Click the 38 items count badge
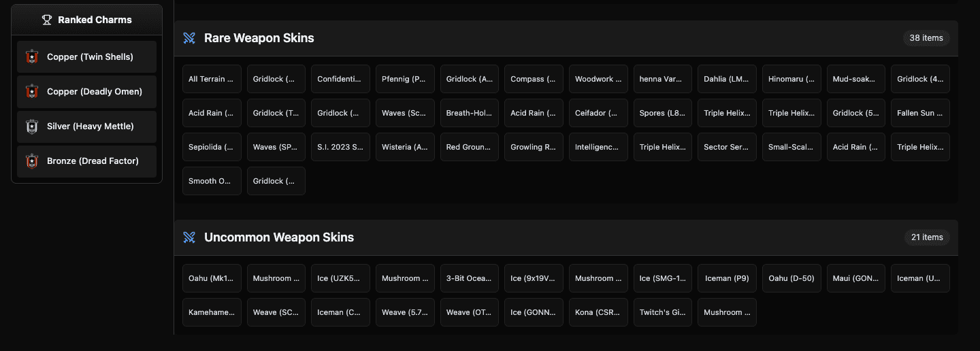The height and width of the screenshot is (351, 980). pos(926,38)
